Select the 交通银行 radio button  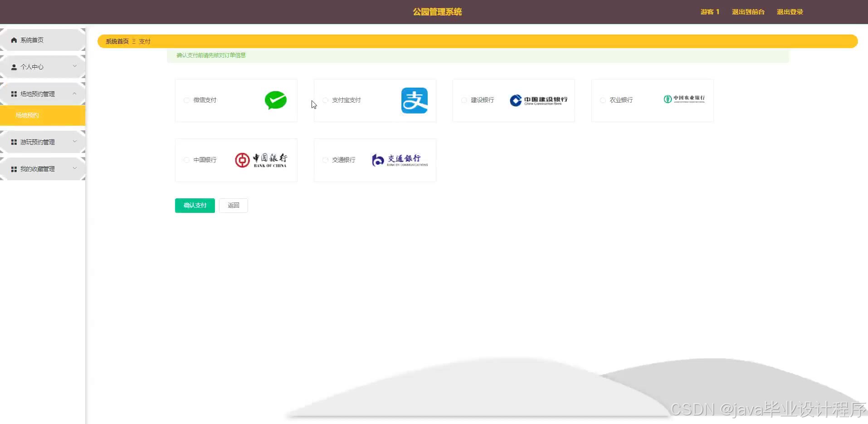325,160
